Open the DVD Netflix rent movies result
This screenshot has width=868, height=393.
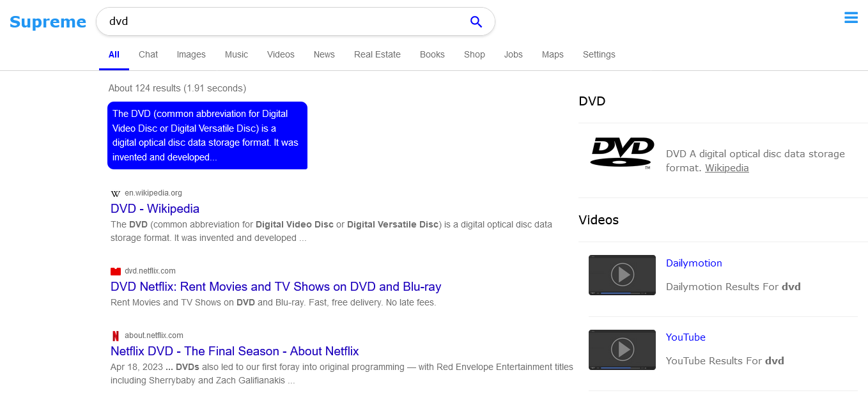tap(276, 286)
